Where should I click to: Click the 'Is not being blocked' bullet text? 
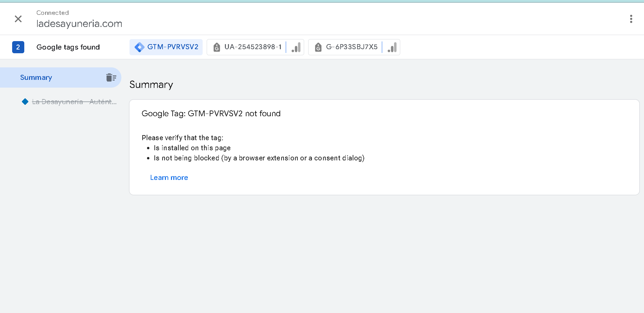click(259, 158)
